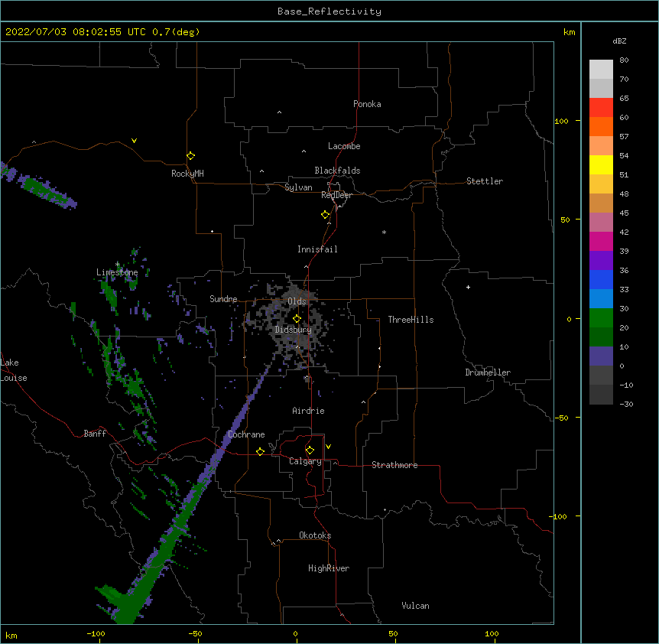
Task: Select the salmon 57-54 dBZ legend color
Action: click(x=601, y=145)
